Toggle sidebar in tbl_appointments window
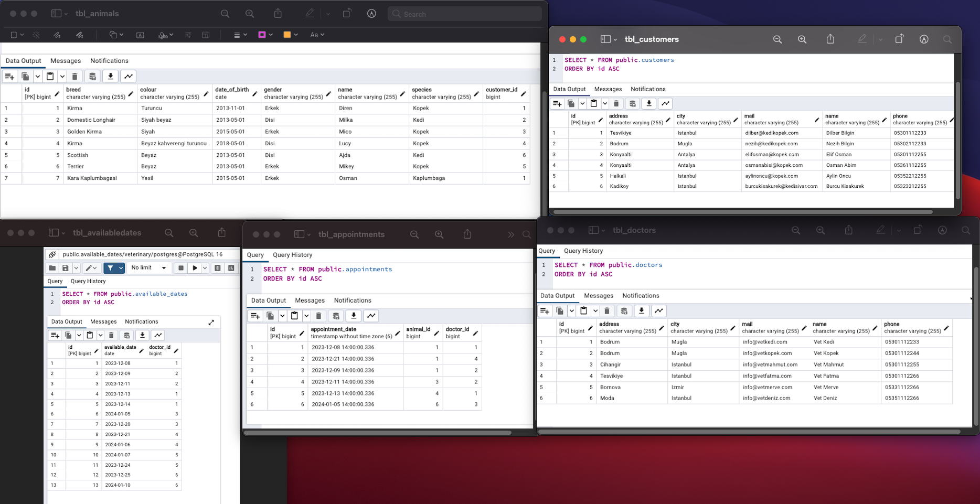 tap(299, 234)
